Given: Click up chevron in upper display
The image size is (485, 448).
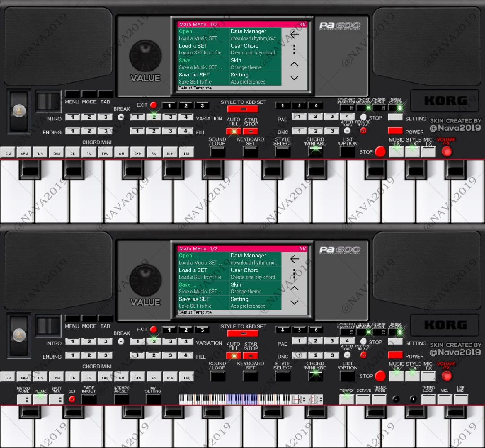Looking at the screenshot, I should [294, 64].
